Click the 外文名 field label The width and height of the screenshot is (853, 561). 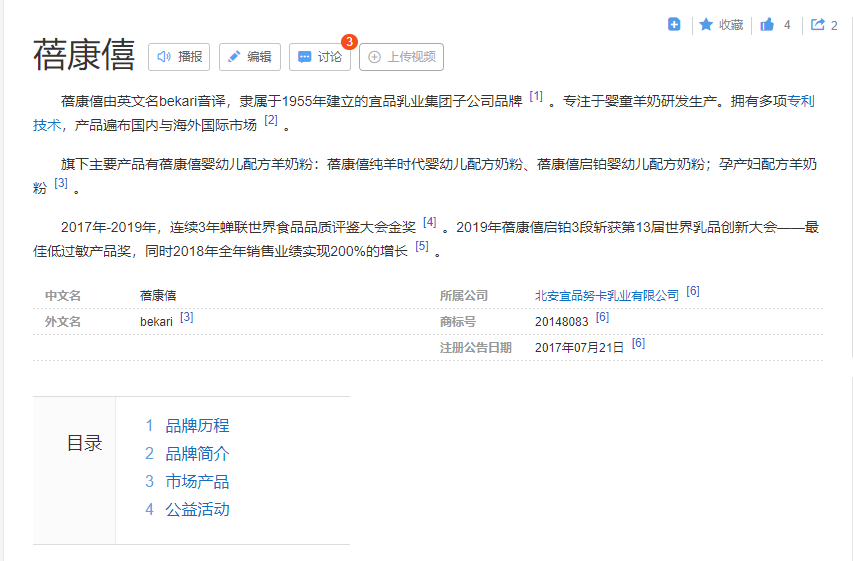click(63, 322)
